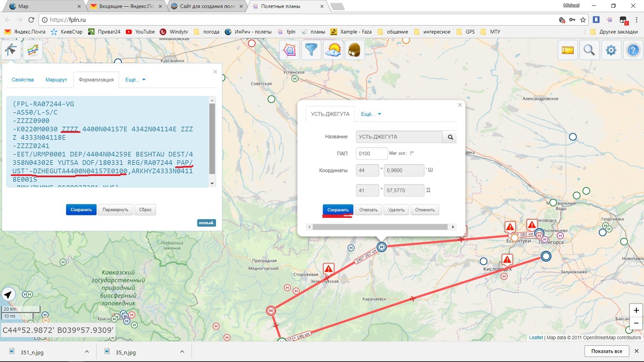Switch to the Свойства tab
This screenshot has height=362, width=644.
point(23,80)
